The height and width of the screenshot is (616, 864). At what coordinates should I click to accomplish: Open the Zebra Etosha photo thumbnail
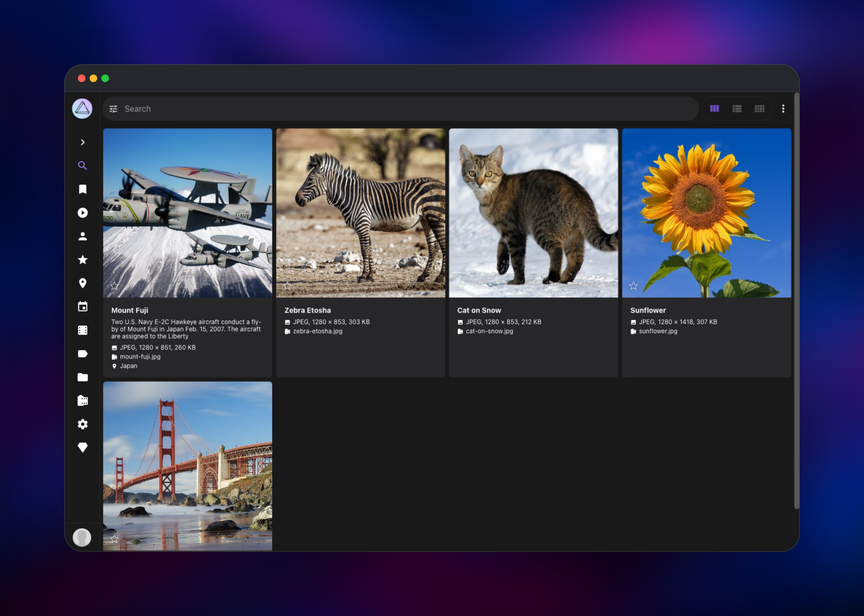point(360,213)
